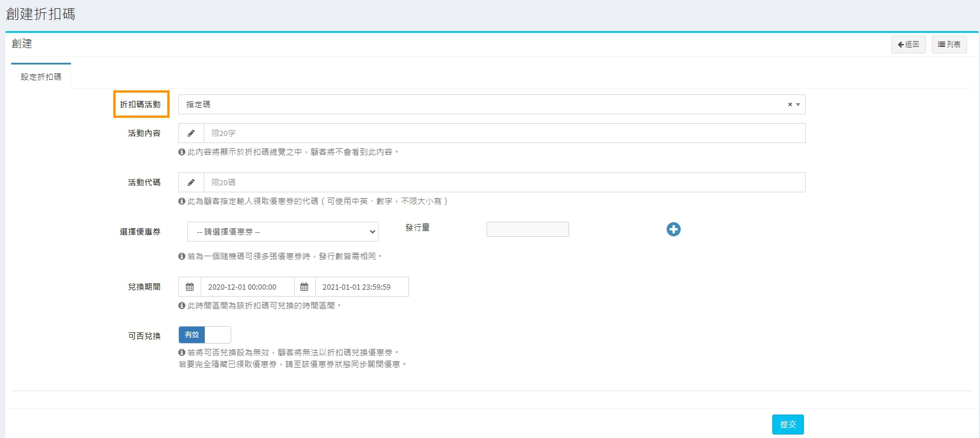This screenshot has height=438, width=980.
Task: Focus the 活動代碼 code input field
Action: pyautogui.click(x=503, y=183)
